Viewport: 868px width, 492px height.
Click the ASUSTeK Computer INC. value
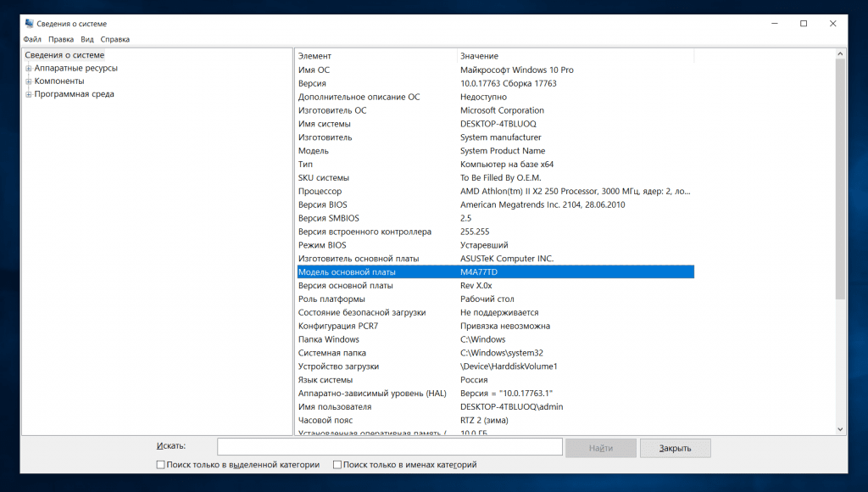[x=507, y=259]
